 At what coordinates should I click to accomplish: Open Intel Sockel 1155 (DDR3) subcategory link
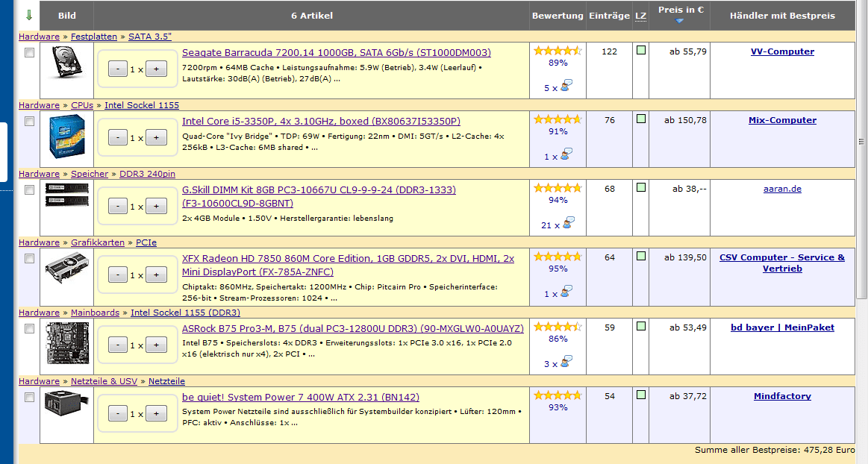click(x=185, y=313)
